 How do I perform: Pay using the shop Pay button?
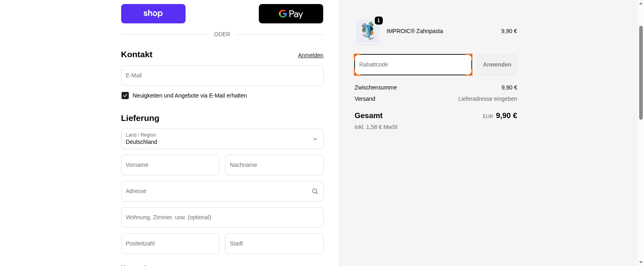153,13
